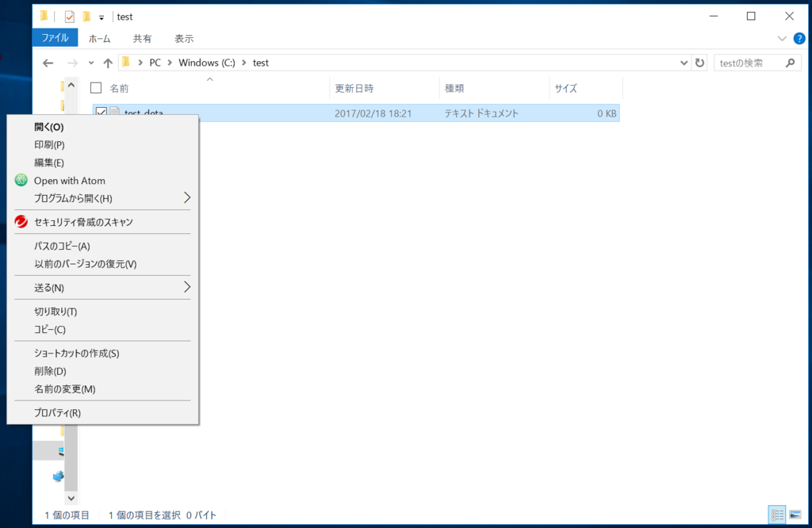Viewport: 812px width, 528px height.
Task: Click the テキスト ドキュメント type cell
Action: pos(481,113)
